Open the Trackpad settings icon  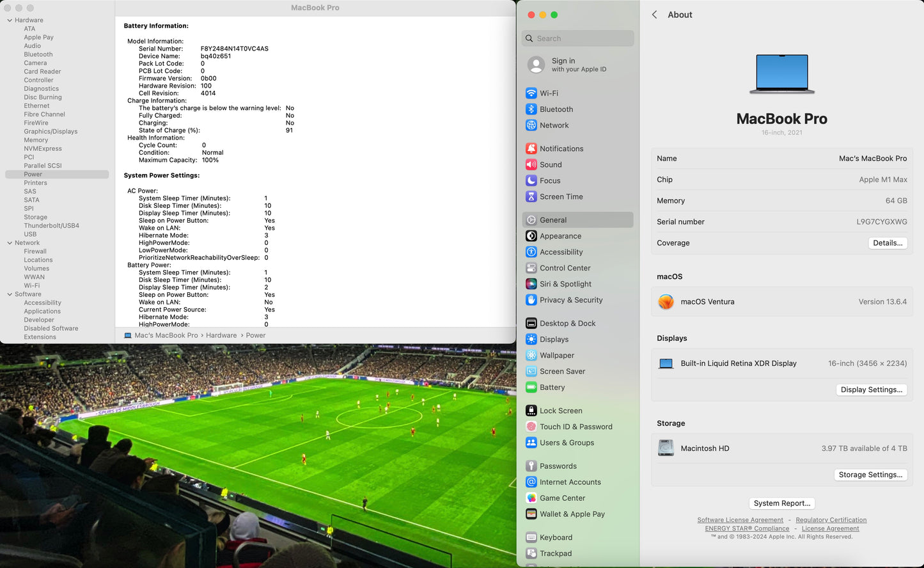pyautogui.click(x=531, y=554)
